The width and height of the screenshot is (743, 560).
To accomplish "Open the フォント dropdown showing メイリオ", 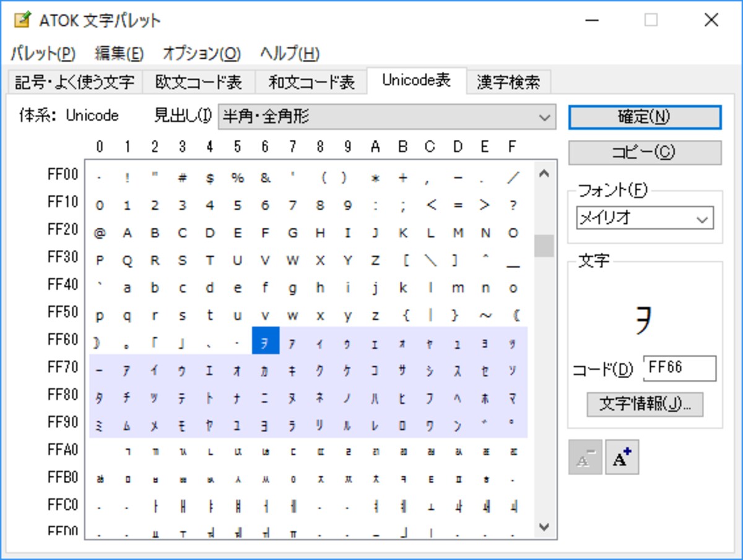I will pos(645,218).
